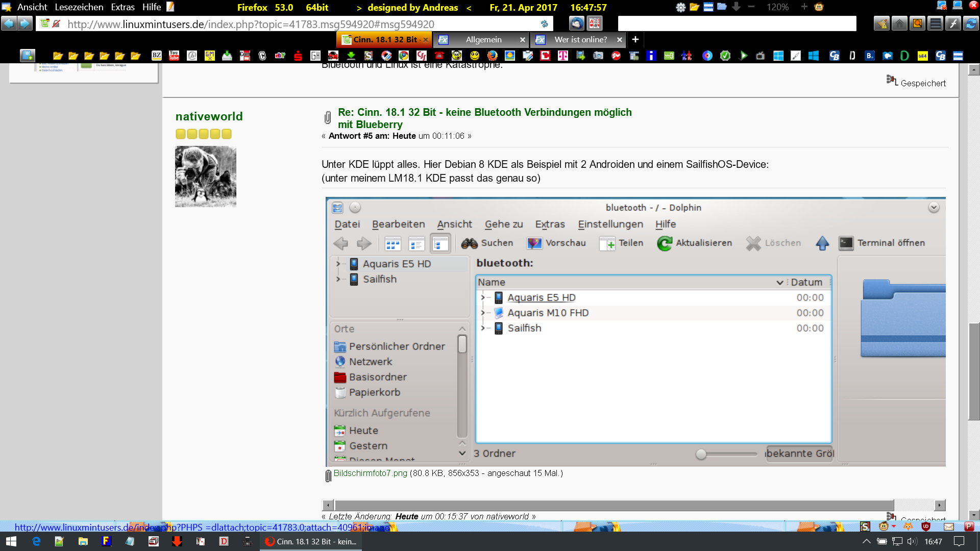The height and width of the screenshot is (551, 980).
Task: Open the Thunderbird mail toolbar icon
Action: pos(576,23)
